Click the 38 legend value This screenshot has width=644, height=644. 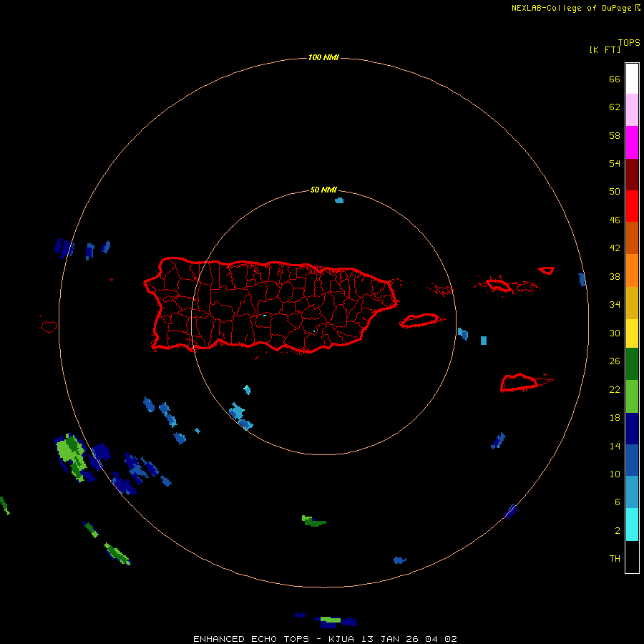tap(615, 276)
